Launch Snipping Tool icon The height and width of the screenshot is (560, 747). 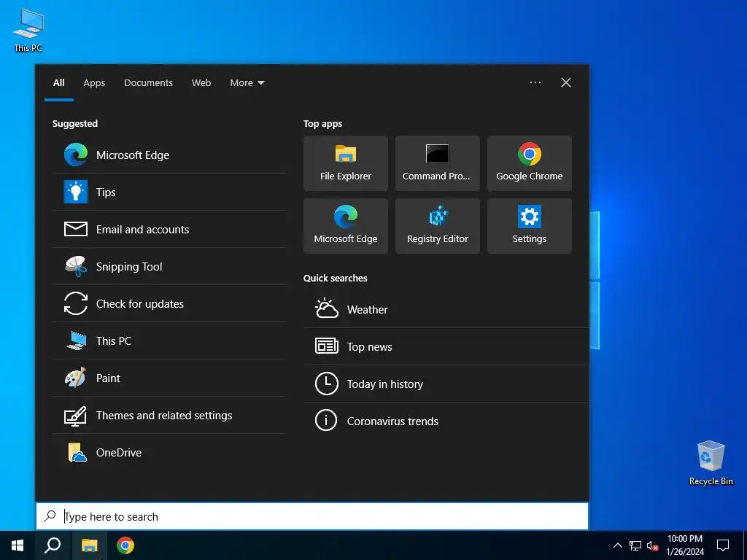click(76, 266)
